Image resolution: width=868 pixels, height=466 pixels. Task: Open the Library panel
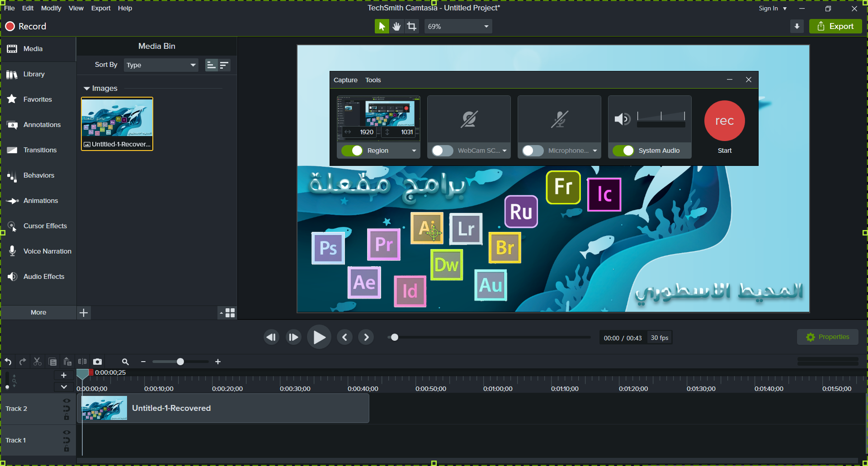38,74
